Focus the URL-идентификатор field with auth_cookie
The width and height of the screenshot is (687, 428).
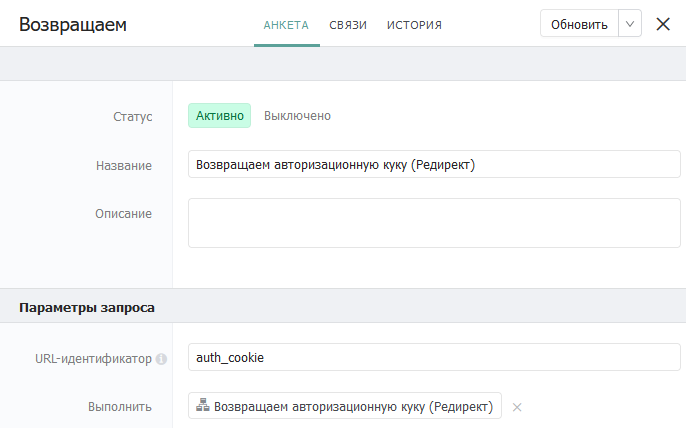(x=434, y=357)
